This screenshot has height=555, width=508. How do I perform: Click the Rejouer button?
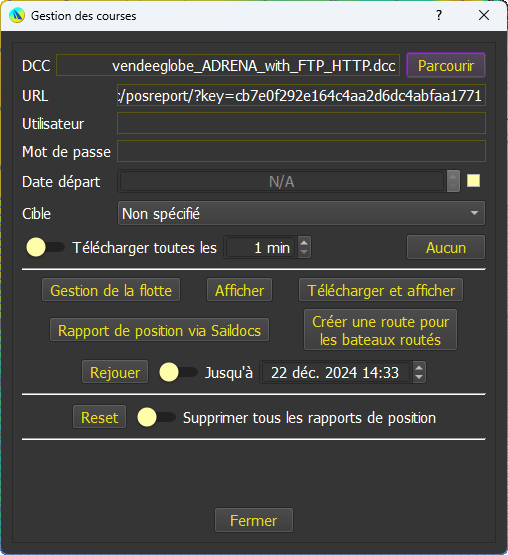[115, 372]
